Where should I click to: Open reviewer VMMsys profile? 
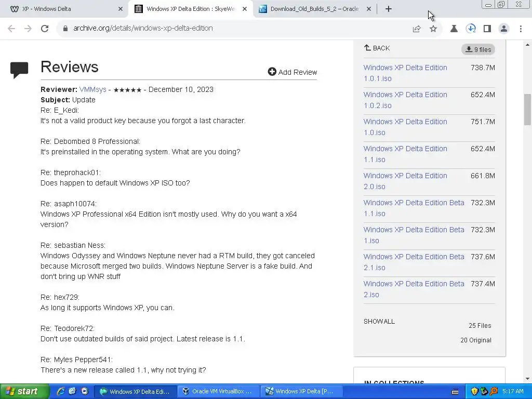(92, 89)
